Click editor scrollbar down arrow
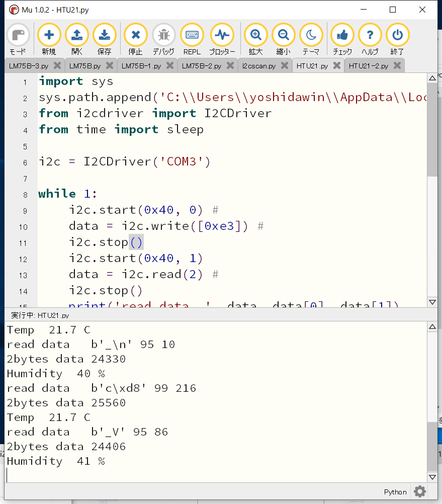This screenshot has width=442, height=504. click(x=432, y=302)
